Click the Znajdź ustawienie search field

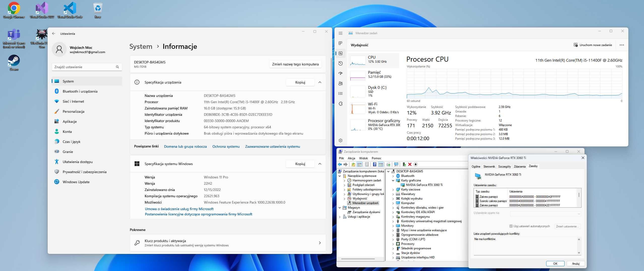point(87,67)
